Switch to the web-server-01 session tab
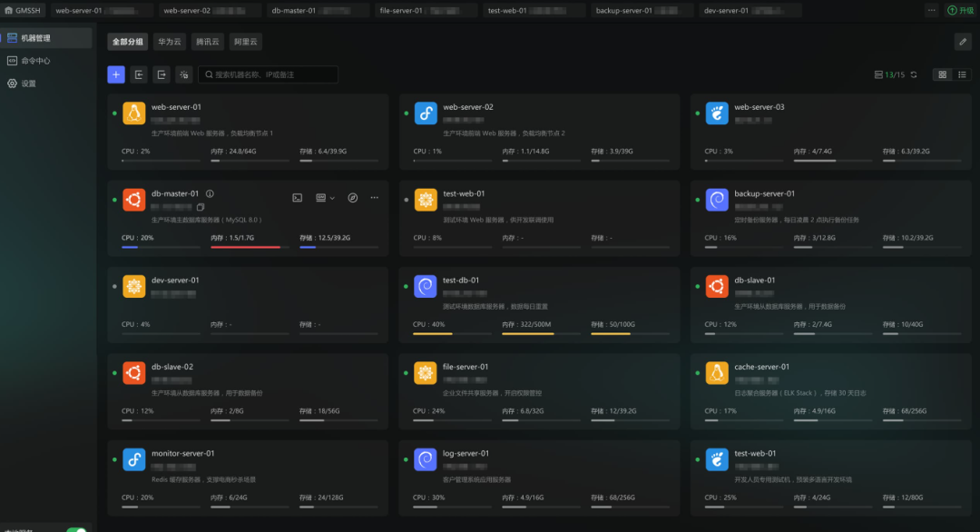The width and height of the screenshot is (980, 532). click(x=102, y=10)
